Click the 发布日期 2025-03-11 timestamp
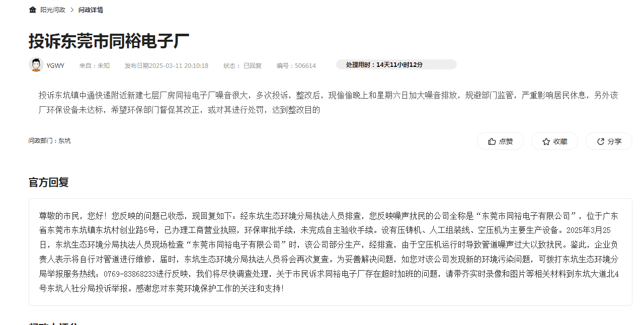This screenshot has height=325, width=644. tap(167, 65)
